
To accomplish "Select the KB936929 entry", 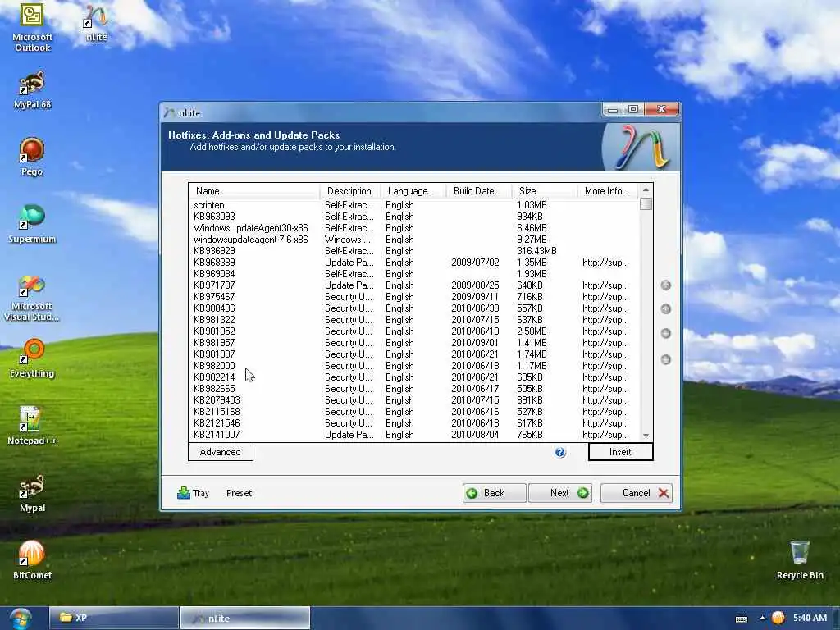I will pyautogui.click(x=414, y=251).
